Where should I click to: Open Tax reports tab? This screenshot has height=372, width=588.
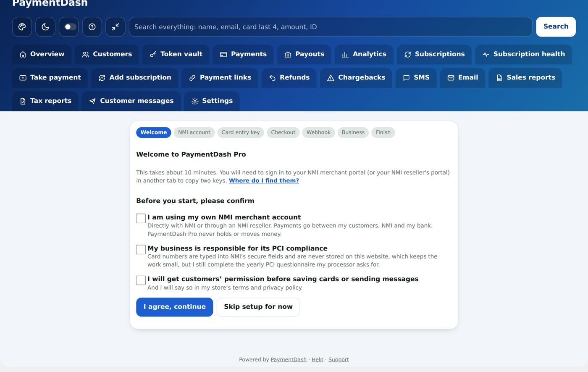tap(45, 101)
